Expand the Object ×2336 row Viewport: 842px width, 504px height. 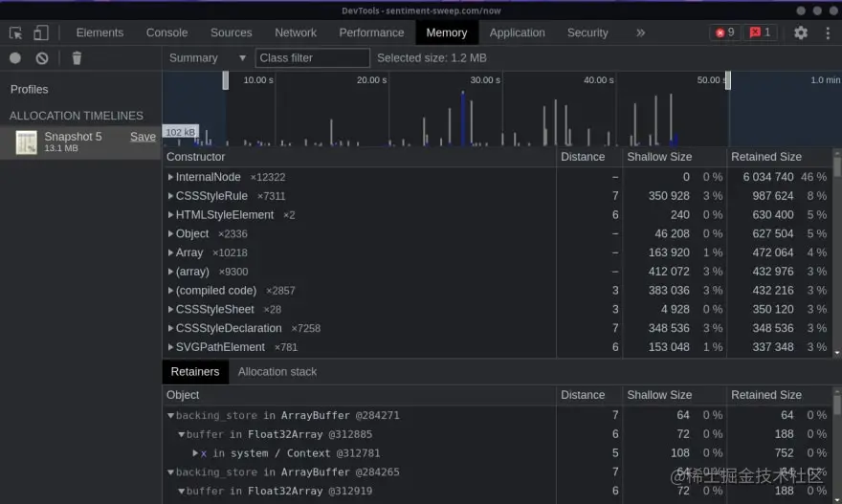tap(170, 233)
